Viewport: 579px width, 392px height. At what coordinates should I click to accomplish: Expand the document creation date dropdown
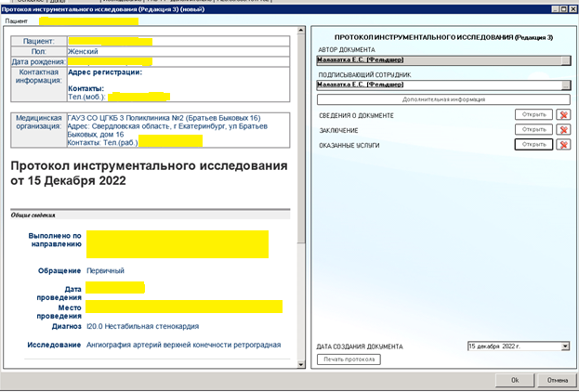tap(565, 346)
